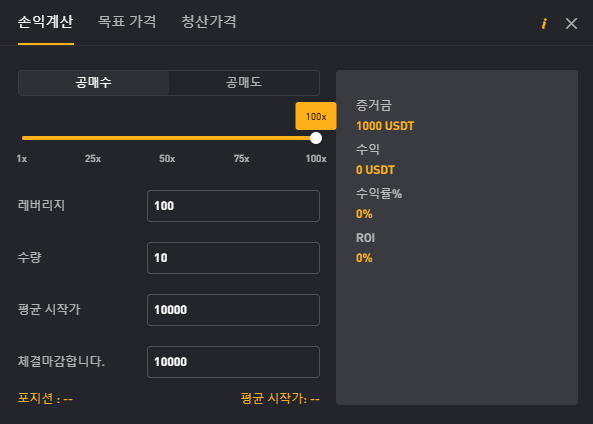Click the yellow 100x tooltip badge
This screenshot has height=424, width=593.
316,116
